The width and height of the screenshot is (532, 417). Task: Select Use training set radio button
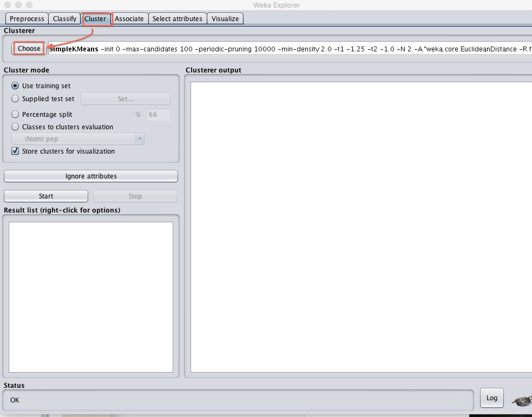pos(15,86)
